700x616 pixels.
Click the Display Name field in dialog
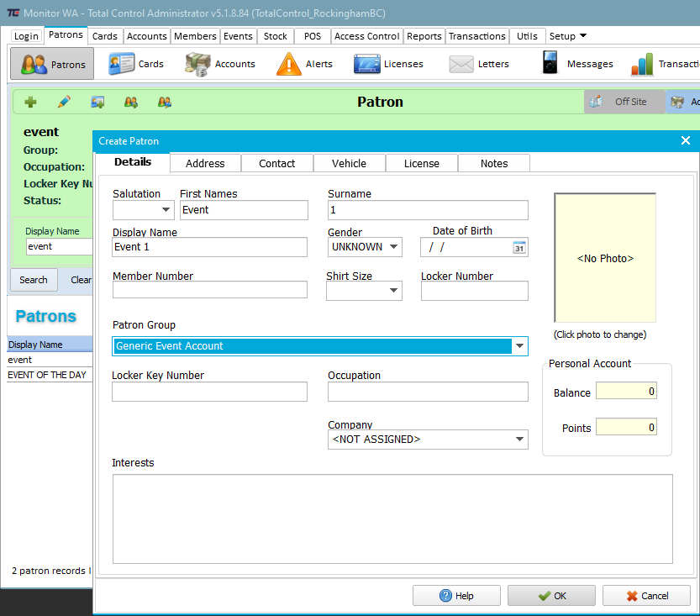[209, 247]
